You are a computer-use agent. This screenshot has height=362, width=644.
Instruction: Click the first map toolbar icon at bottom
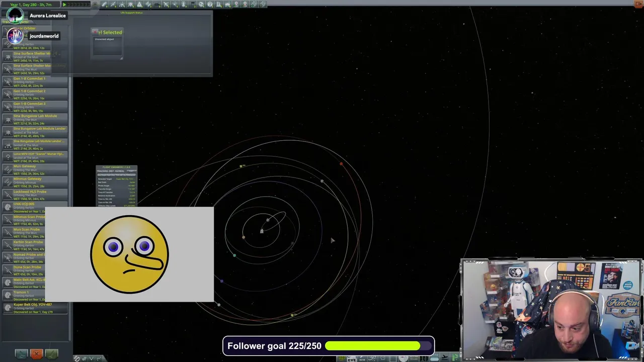tap(76, 358)
